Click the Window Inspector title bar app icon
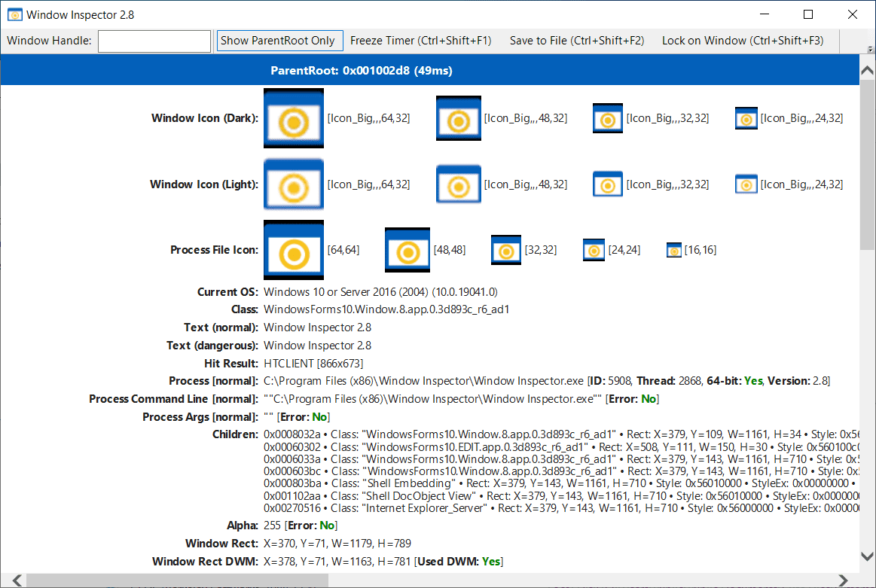876x588 pixels. tap(14, 14)
